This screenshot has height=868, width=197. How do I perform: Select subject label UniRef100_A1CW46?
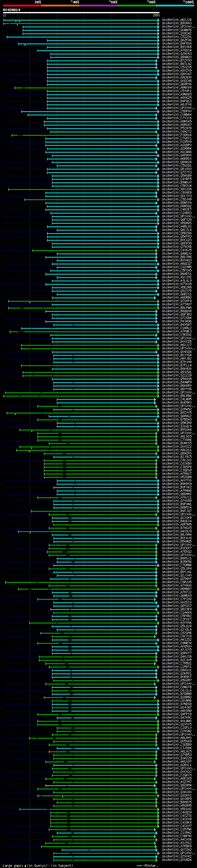pos(177,152)
